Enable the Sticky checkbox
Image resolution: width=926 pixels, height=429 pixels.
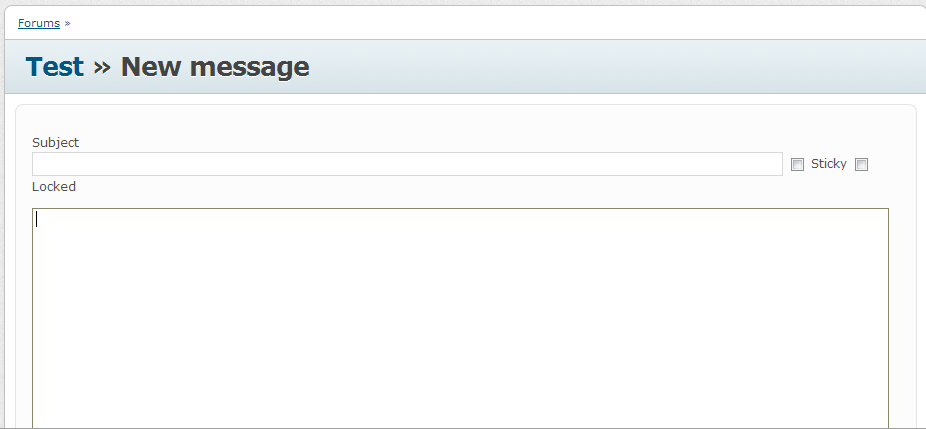point(797,165)
